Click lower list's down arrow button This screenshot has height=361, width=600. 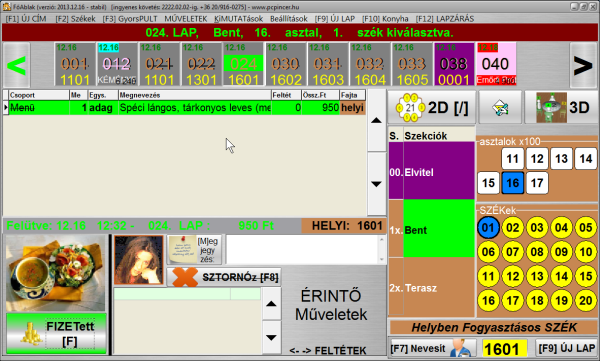click(271, 338)
